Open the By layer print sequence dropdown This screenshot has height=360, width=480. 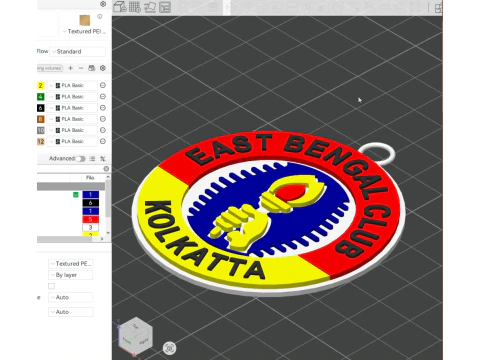(71, 275)
